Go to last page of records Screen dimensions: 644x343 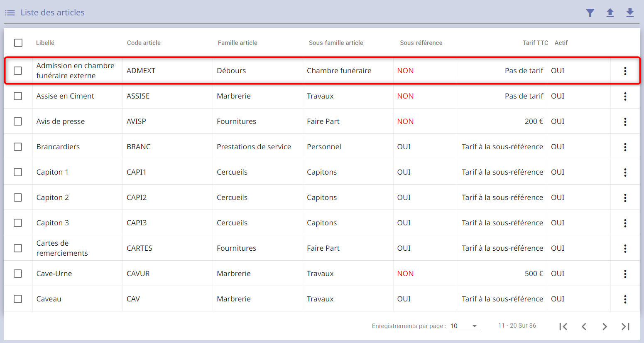coord(625,326)
